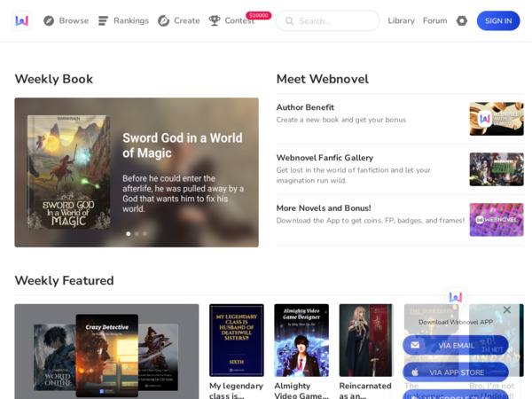
Task: Click the envelope icon on VIA EMAIL
Action: tap(415, 345)
